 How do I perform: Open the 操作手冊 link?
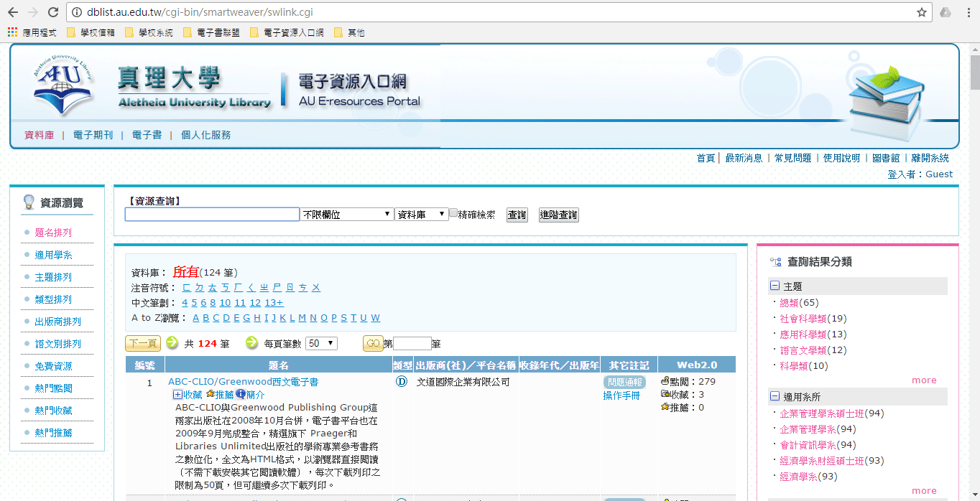point(621,395)
